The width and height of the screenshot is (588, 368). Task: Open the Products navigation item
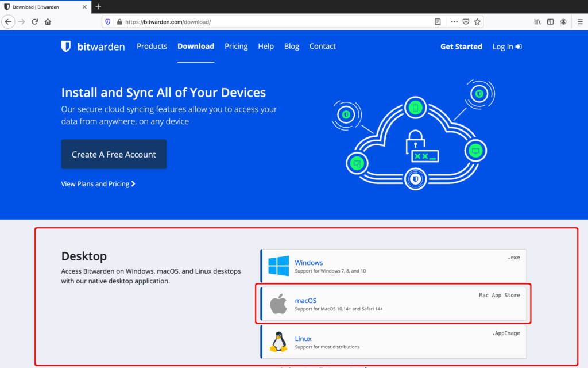(x=152, y=46)
